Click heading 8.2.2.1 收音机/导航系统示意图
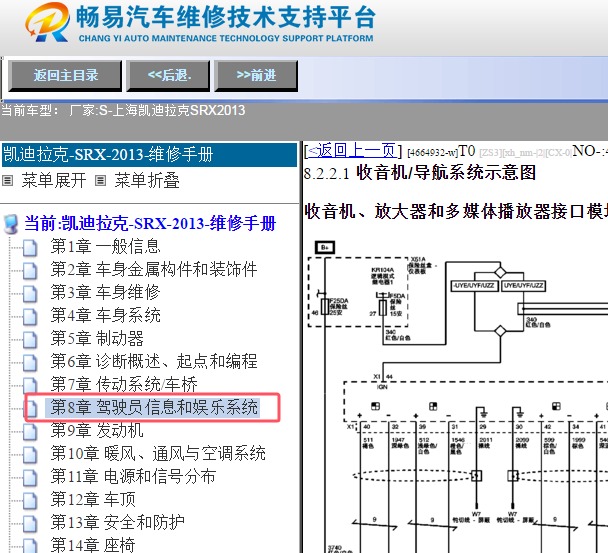Screen dimensions: 608x553 click(x=420, y=173)
